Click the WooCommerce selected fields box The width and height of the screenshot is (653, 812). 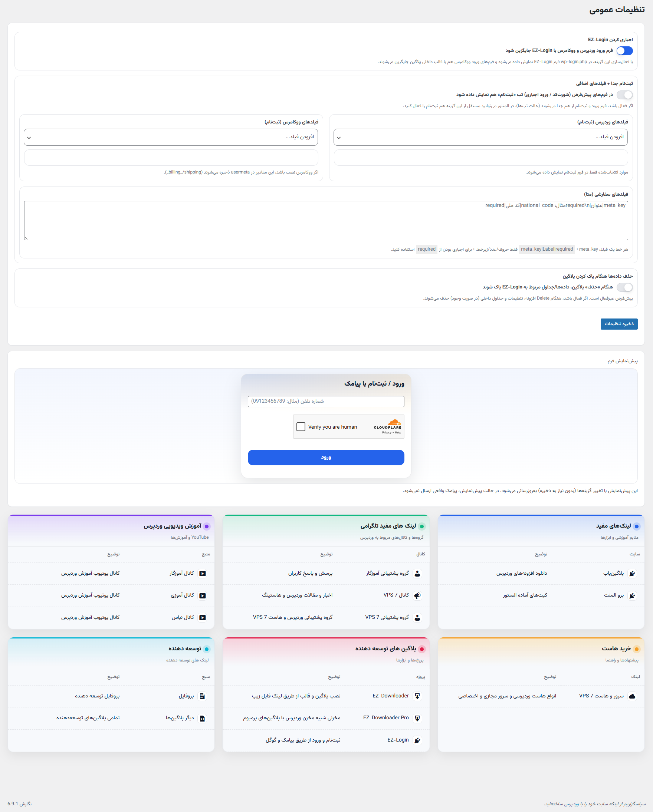click(171, 158)
